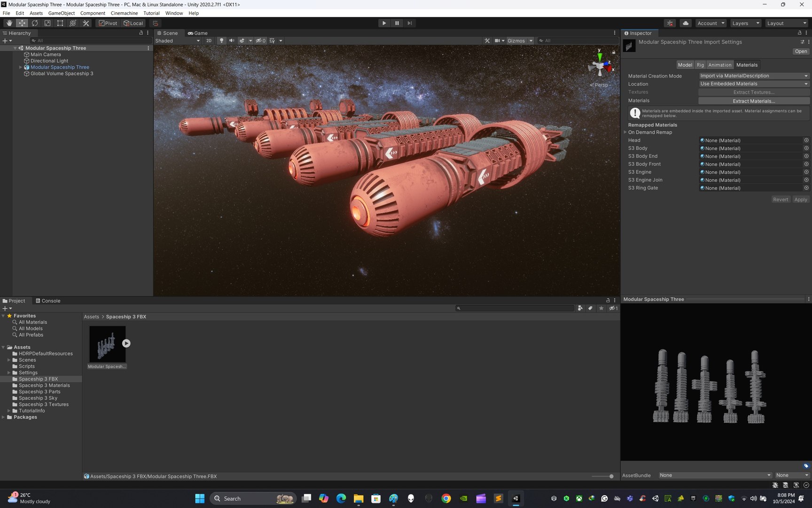Click the Apply button
Screen dimensions: 812x508
click(800, 199)
